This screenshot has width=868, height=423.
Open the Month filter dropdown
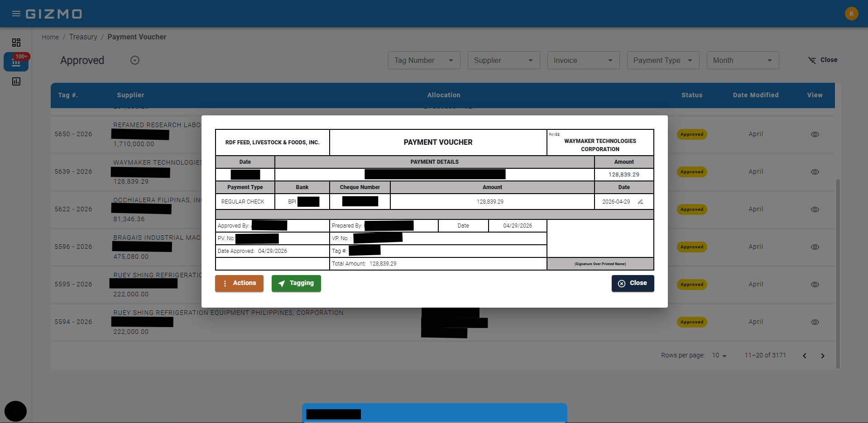[743, 60]
